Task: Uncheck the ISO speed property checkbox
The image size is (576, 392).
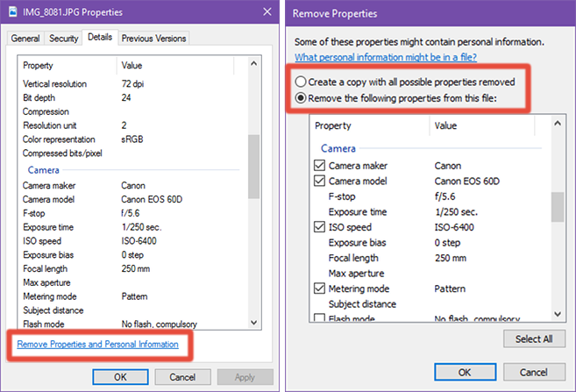Action: coord(319,227)
